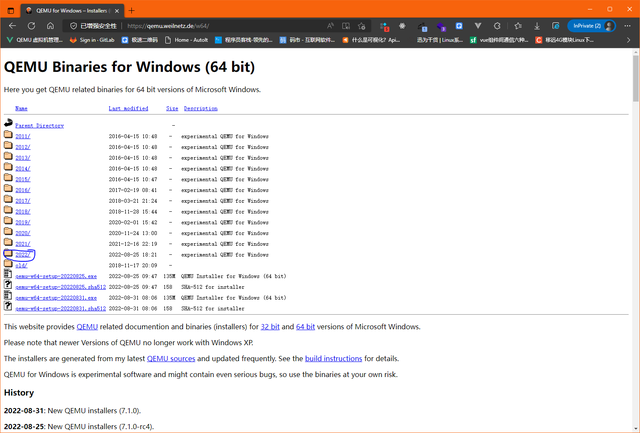The height and width of the screenshot is (433, 640).
Task: Click the folder icon beside 2019/
Action: 8,220
